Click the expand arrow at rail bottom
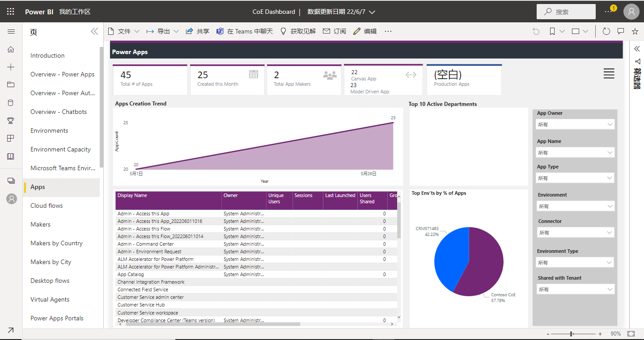Screen dimensions: 644x340 (11, 330)
